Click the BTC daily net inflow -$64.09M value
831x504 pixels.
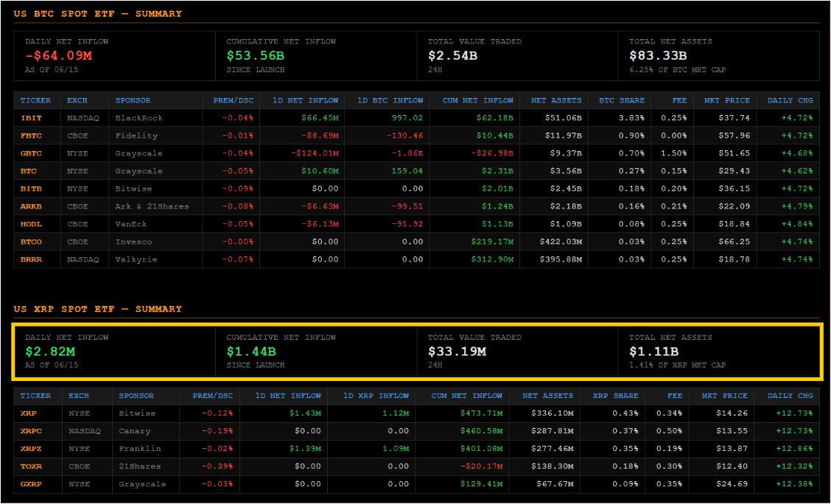click(58, 56)
